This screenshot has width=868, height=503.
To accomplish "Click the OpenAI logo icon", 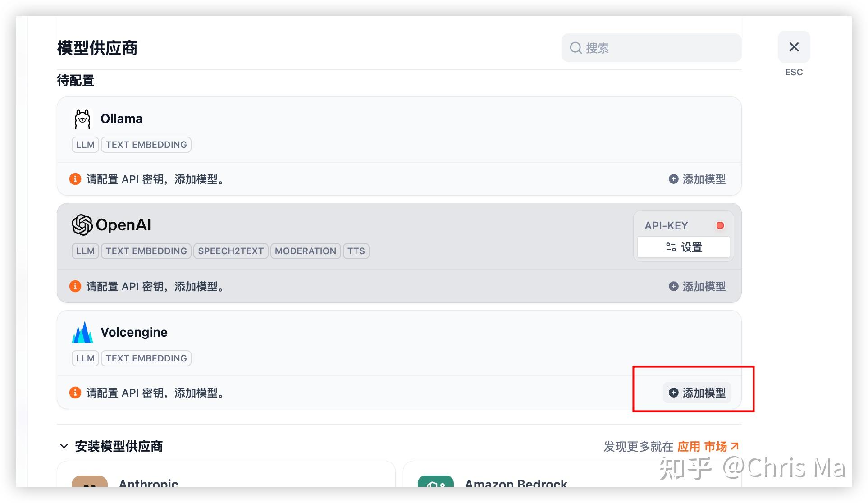I will tap(82, 225).
